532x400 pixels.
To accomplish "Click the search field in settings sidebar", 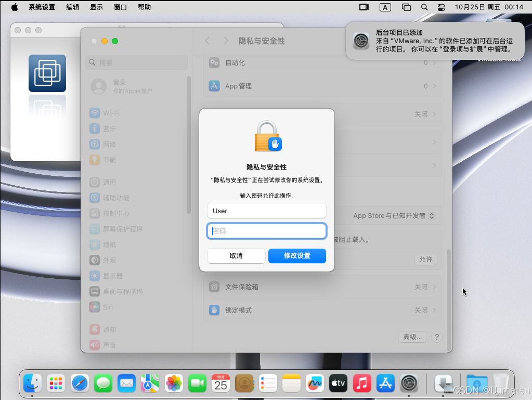I will 136,62.
